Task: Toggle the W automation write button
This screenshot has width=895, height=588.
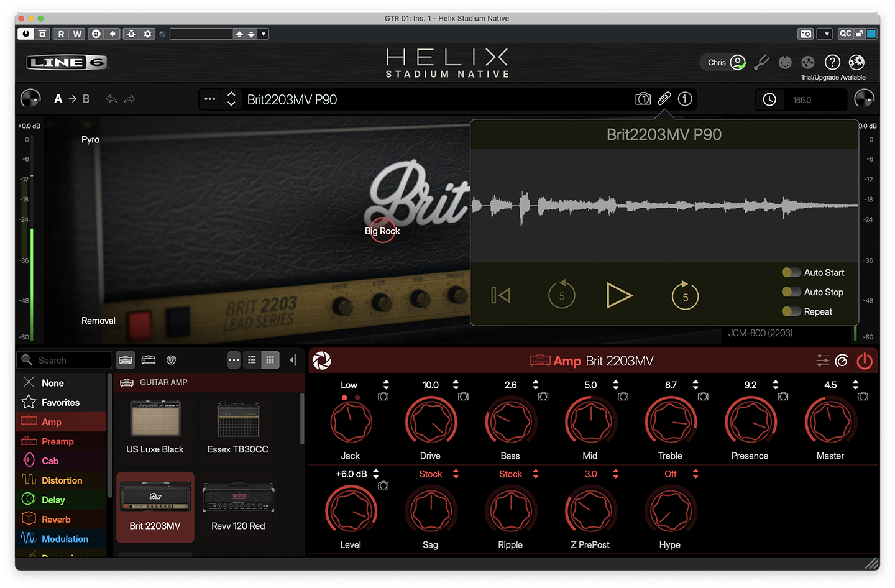Action: 77,34
